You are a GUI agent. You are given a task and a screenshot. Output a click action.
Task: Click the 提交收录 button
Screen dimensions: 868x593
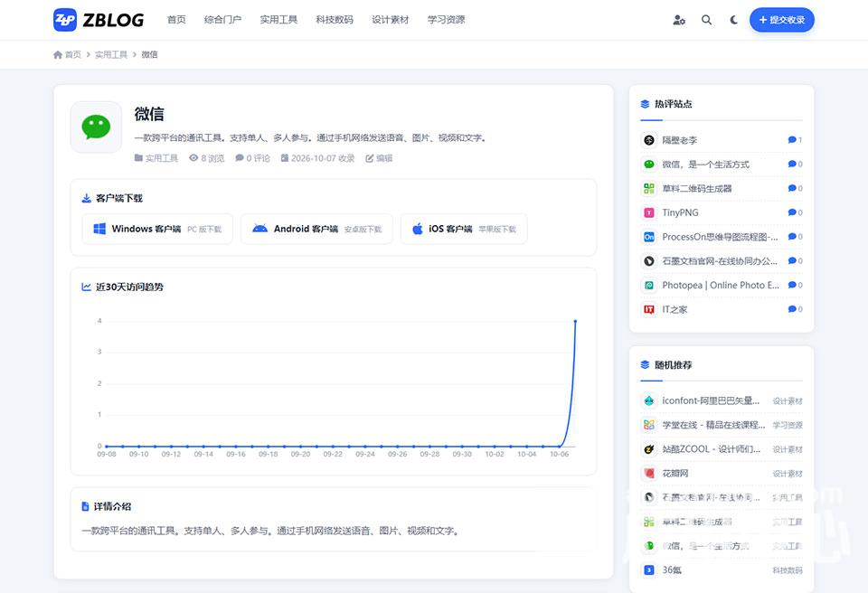pos(781,20)
